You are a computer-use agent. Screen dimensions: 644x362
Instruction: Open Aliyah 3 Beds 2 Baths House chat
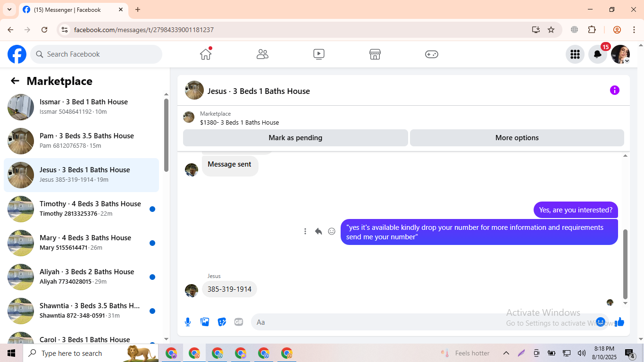[81, 277]
